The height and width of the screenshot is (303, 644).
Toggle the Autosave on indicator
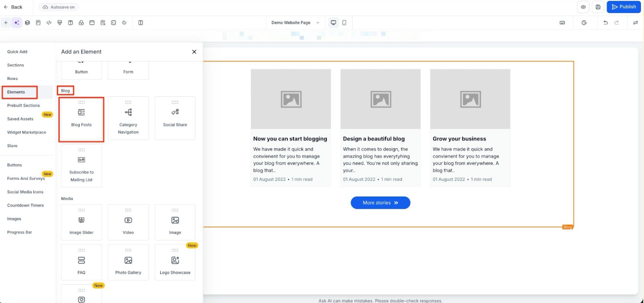59,7
